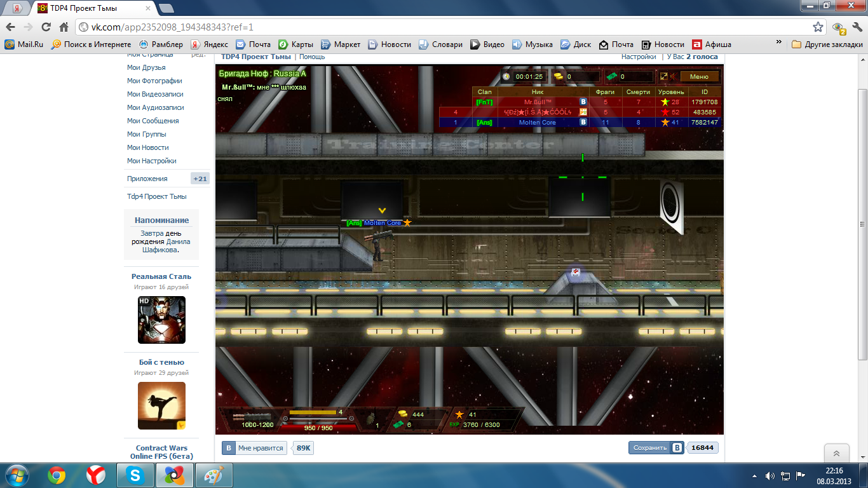
Task: Click the +21 counter beside Приложения
Action: tap(200, 179)
